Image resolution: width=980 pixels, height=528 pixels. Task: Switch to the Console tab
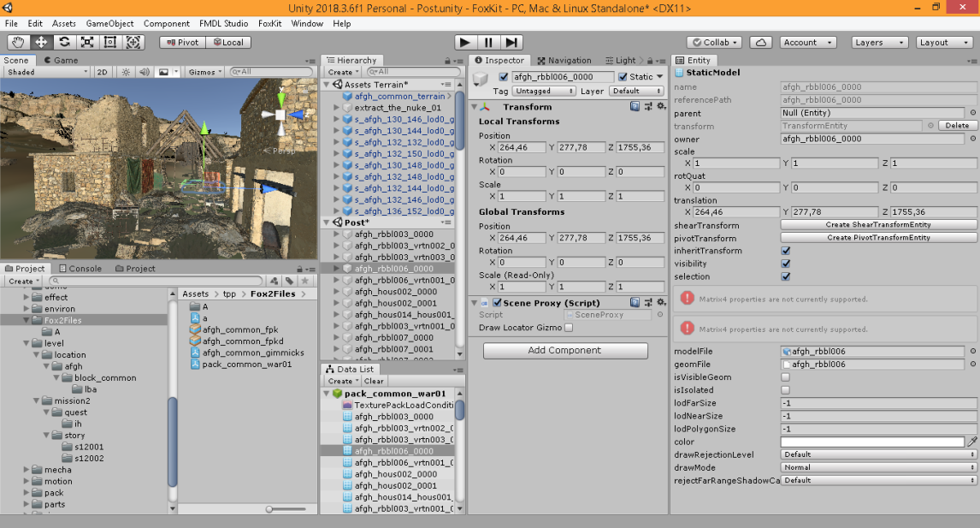click(x=80, y=269)
